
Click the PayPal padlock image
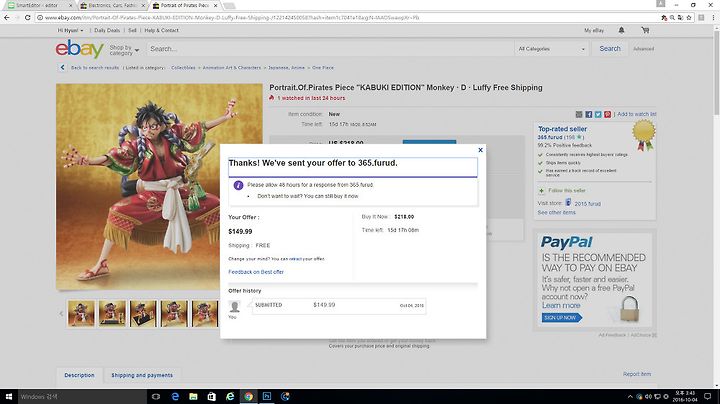pyautogui.click(x=630, y=309)
